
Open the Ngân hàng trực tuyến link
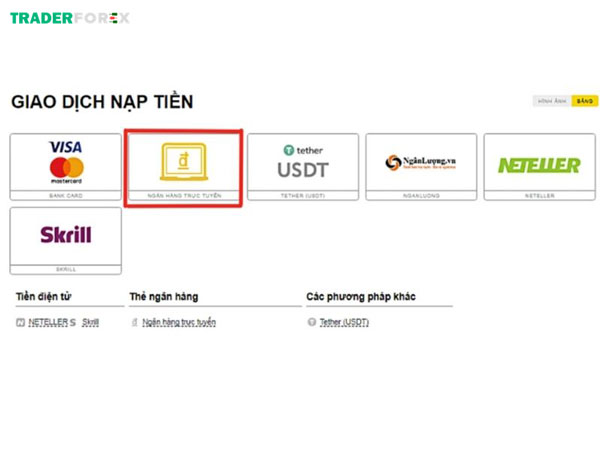[179, 323]
